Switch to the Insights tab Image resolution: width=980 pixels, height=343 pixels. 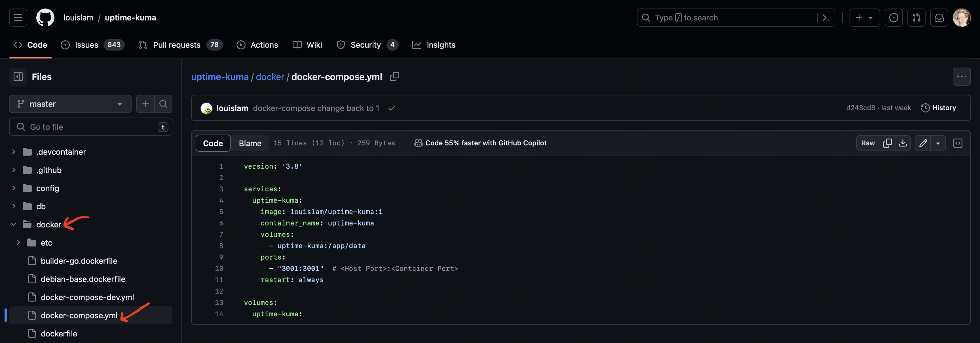point(434,45)
